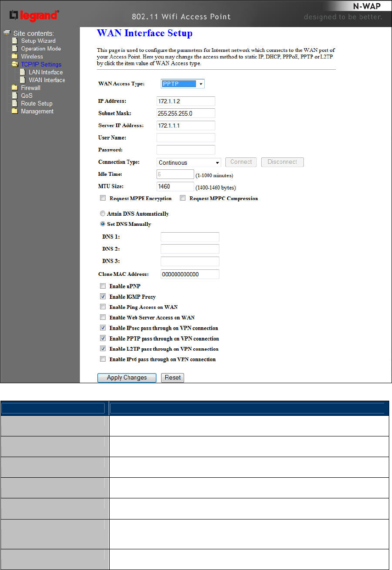The height and width of the screenshot is (570, 392).
Task: Open the Connection Type dropdown
Action: point(189,162)
